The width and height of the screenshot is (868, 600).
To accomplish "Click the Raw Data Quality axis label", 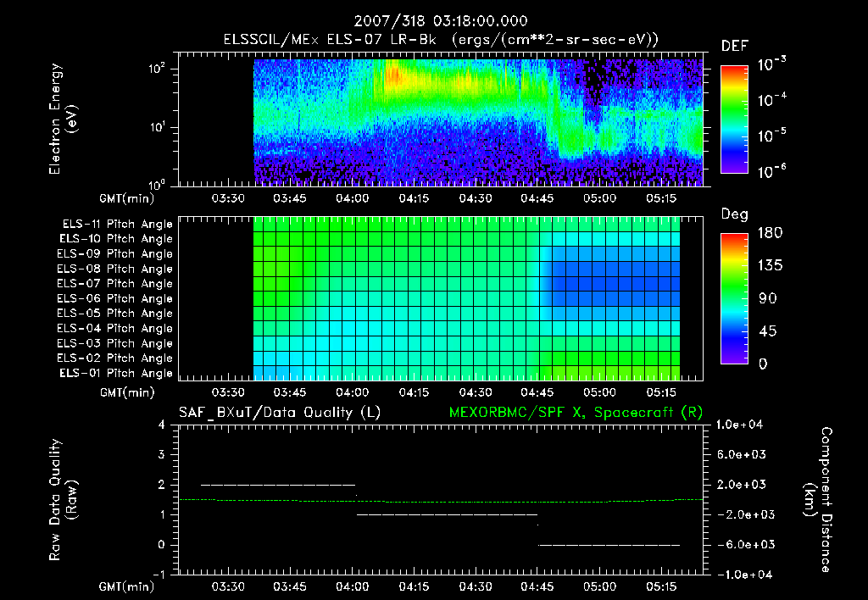I will click(63, 500).
